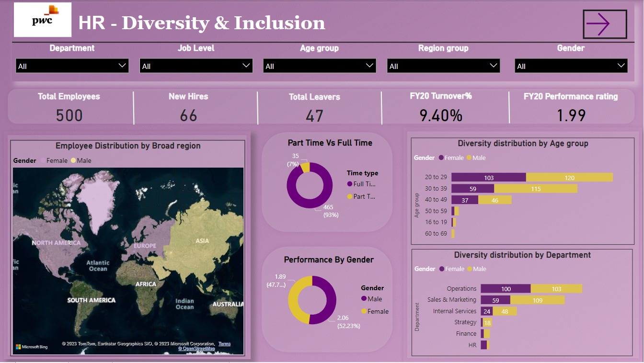Click the OpenStreetMap attribution link
The height and width of the screenshot is (363, 644).
pyautogui.click(x=196, y=349)
